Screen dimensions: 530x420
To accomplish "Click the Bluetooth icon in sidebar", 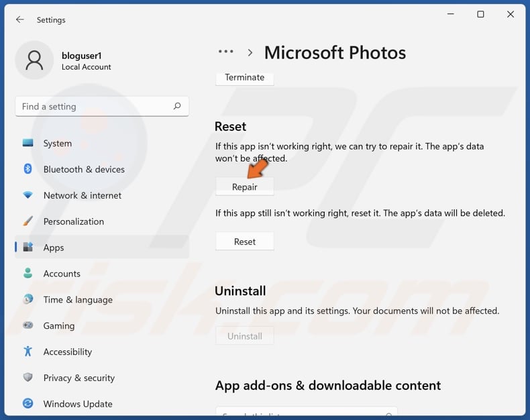I will tap(28, 169).
